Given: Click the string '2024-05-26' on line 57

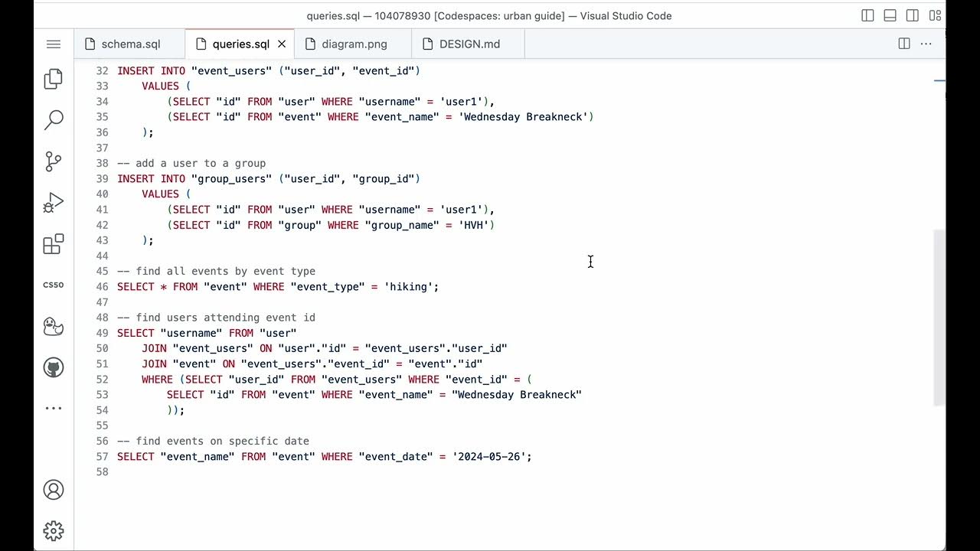Looking at the screenshot, I should (488, 457).
